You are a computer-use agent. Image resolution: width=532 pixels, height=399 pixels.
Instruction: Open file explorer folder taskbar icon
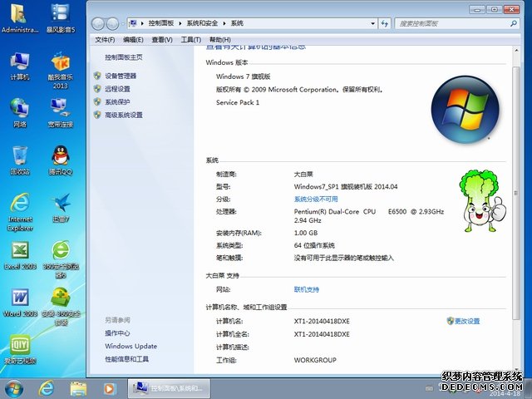pyautogui.click(x=78, y=389)
